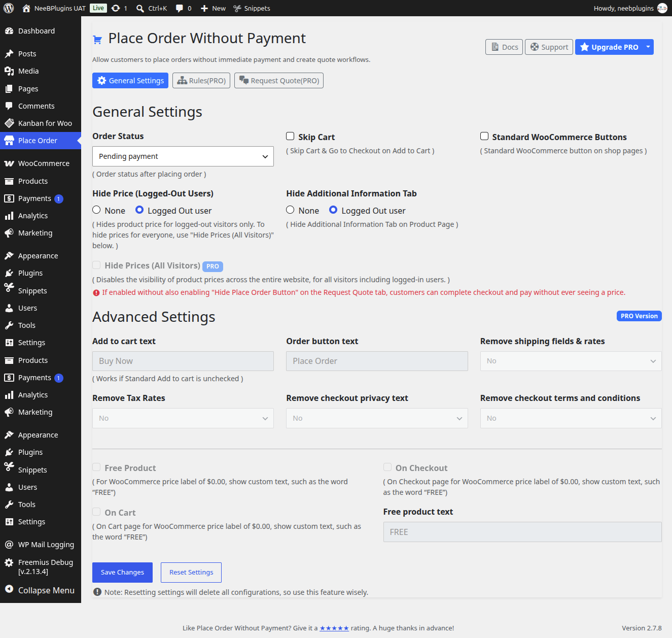The height and width of the screenshot is (638, 672).
Task: Click the Save Changes button
Action: [122, 573]
